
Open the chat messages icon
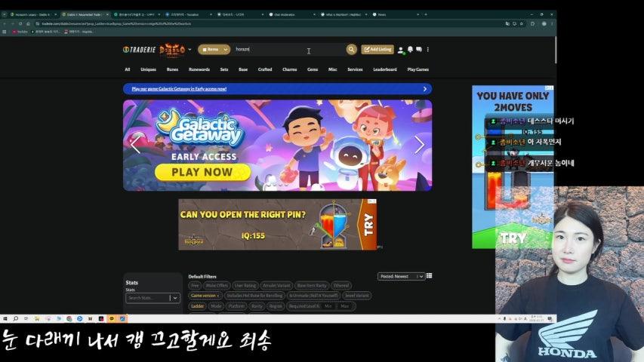coord(419,50)
